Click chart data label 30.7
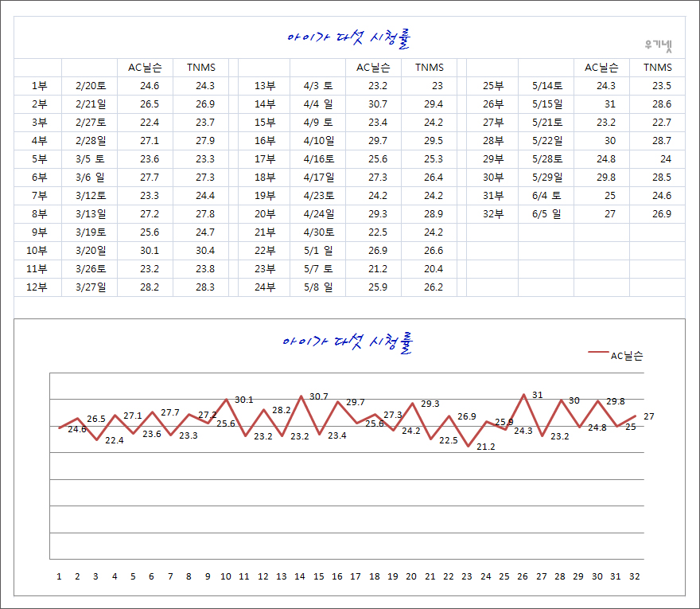 tap(319, 396)
